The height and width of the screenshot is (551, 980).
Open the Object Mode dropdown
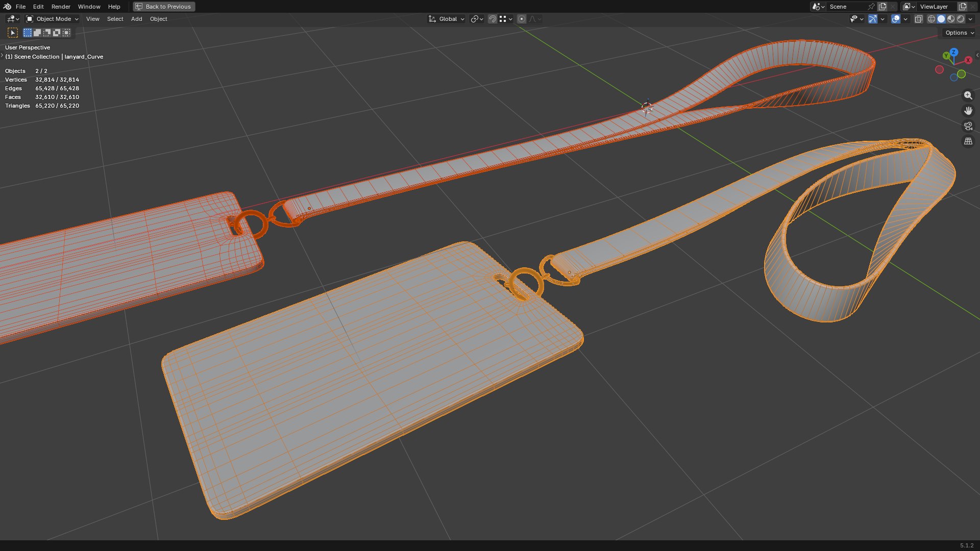pos(53,19)
